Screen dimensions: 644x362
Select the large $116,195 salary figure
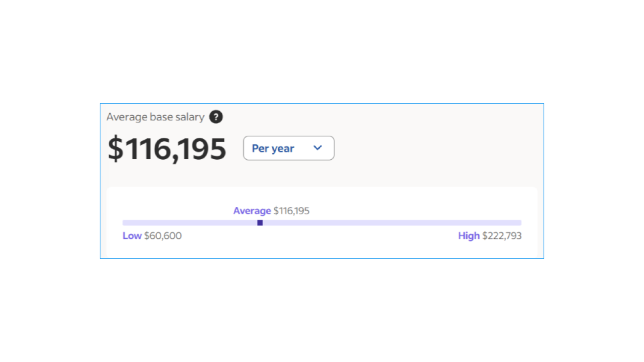pos(167,149)
